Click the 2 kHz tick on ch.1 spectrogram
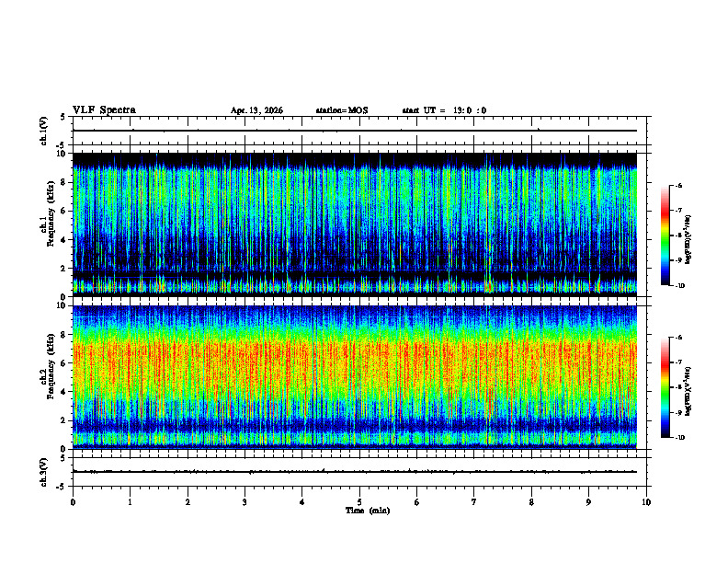728x563 pixels. click(64, 269)
